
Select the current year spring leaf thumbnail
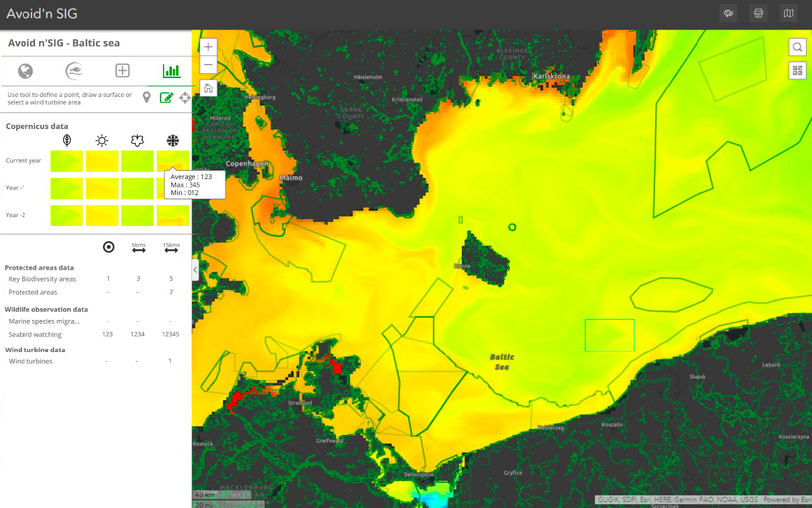[67, 161]
